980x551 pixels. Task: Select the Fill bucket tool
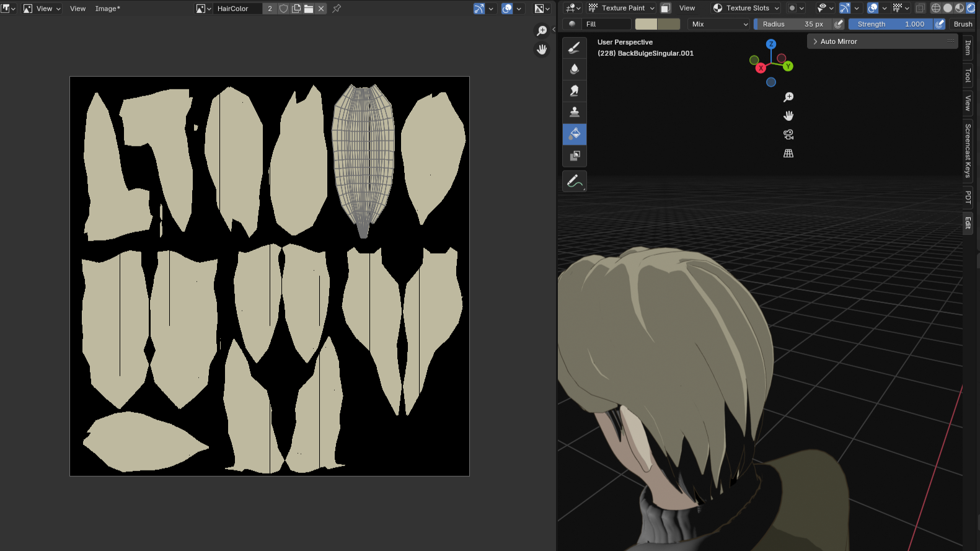(x=575, y=134)
